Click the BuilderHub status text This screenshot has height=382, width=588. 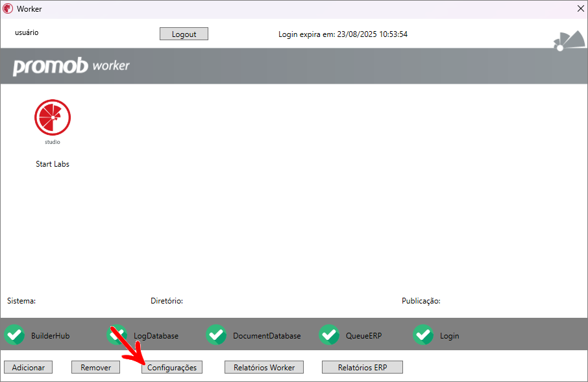tap(50, 336)
